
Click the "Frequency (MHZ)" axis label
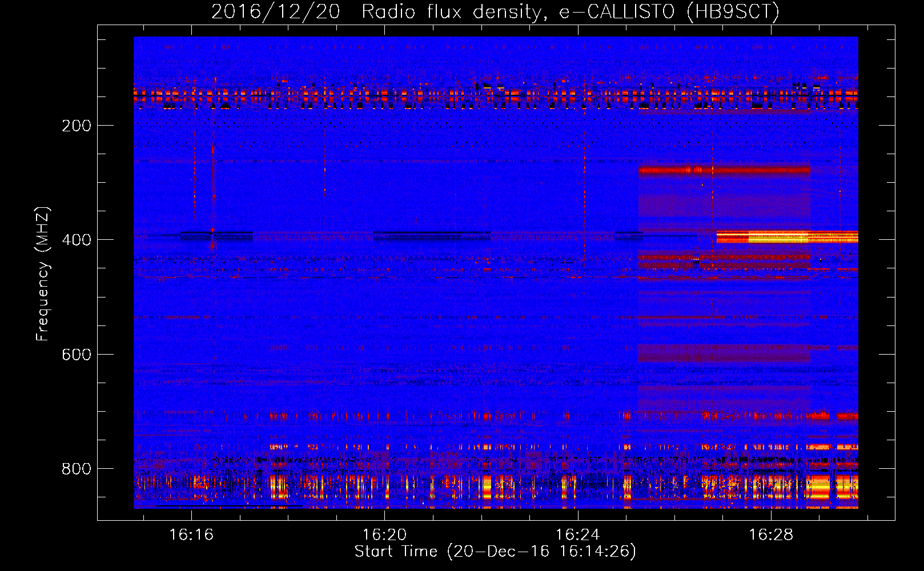click(x=43, y=274)
